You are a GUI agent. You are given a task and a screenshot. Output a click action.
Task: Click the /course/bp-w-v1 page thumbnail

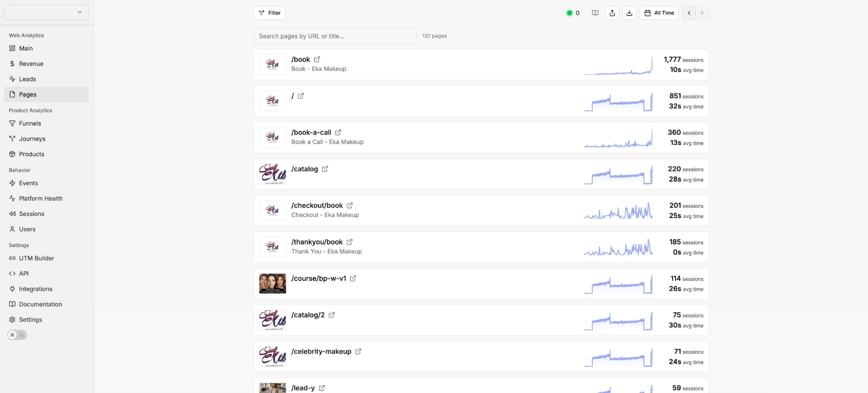tap(273, 284)
